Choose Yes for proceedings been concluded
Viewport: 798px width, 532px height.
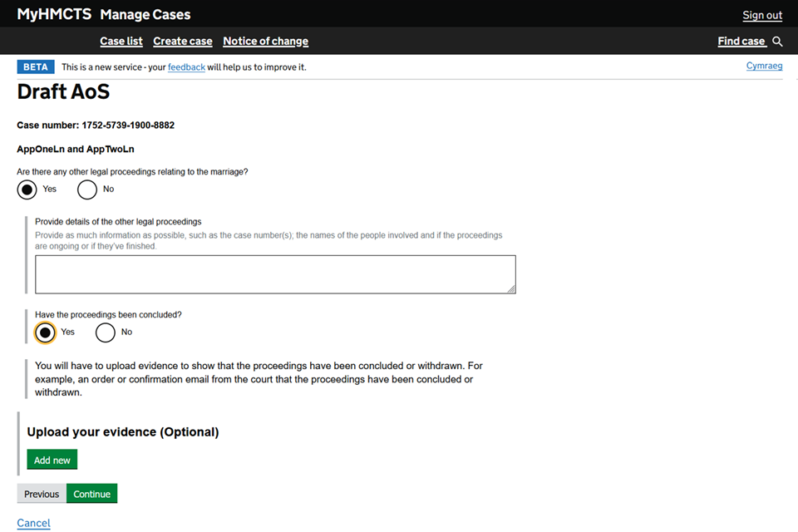coord(46,332)
